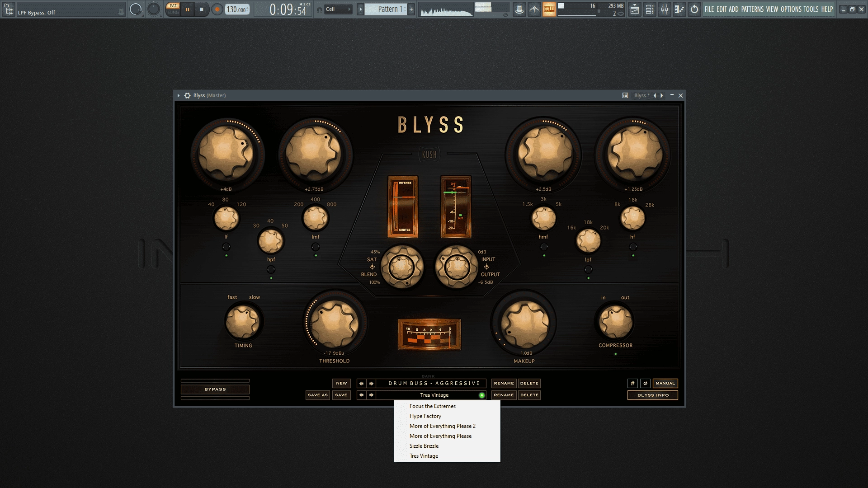This screenshot has height=488, width=868.
Task: Click the main volume knob in toolbar
Action: (x=135, y=9)
